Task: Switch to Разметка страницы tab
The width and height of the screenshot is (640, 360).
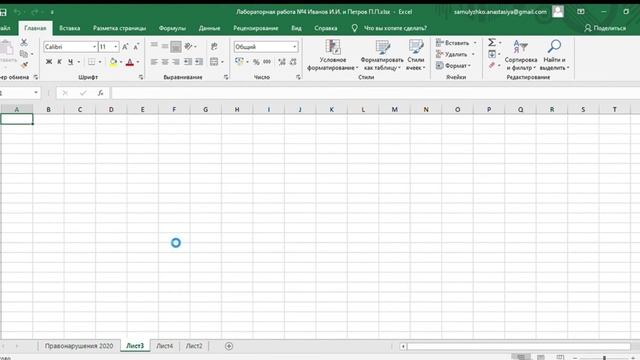Action: (119, 28)
